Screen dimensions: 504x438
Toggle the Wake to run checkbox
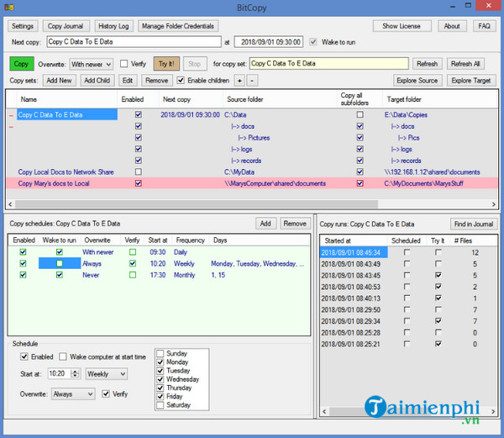314,41
